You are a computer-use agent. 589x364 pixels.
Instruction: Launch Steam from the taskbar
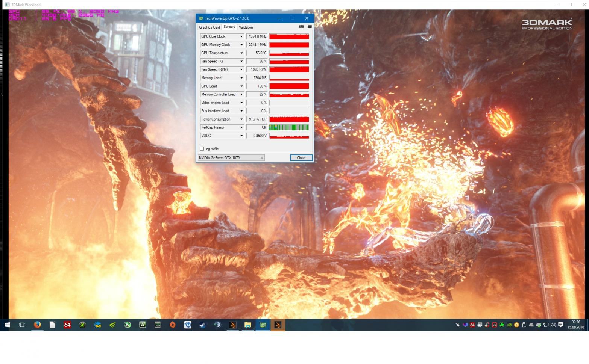point(203,325)
